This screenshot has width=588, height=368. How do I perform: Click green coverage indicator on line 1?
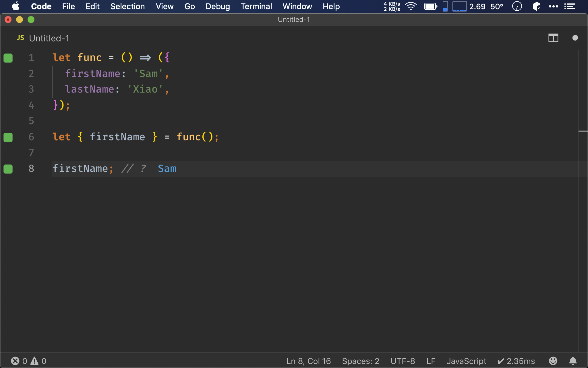point(8,58)
